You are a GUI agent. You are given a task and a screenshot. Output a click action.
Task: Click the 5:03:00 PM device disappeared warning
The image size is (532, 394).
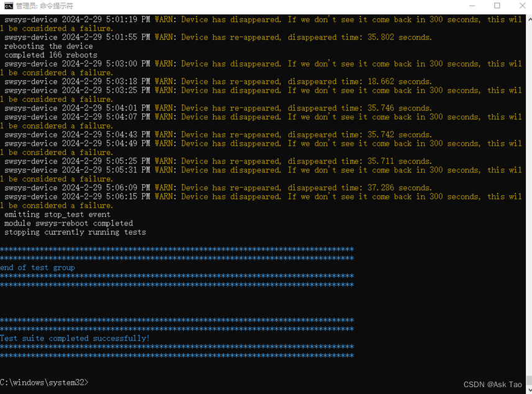tap(261, 68)
